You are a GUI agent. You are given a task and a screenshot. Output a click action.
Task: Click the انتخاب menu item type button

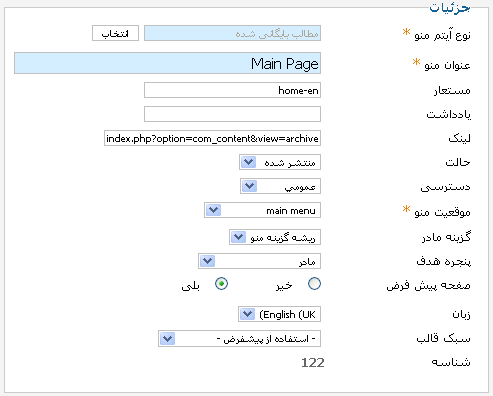pos(115,33)
